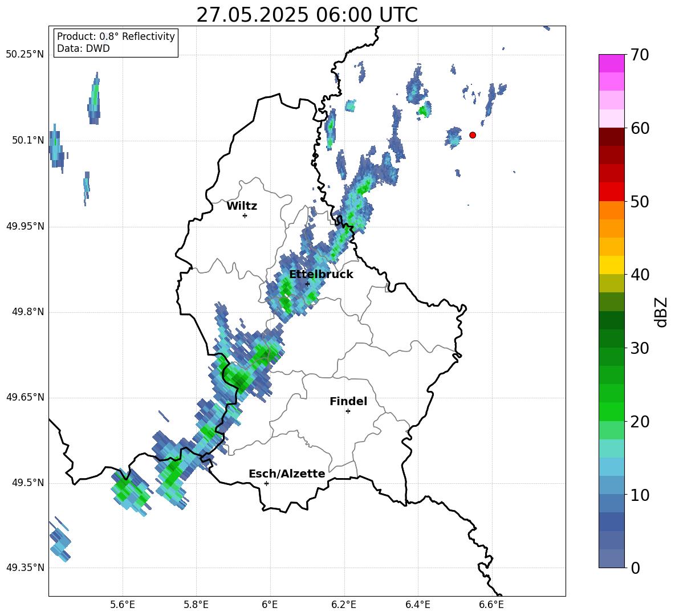Click the 60 label on the colorbar

(x=639, y=128)
